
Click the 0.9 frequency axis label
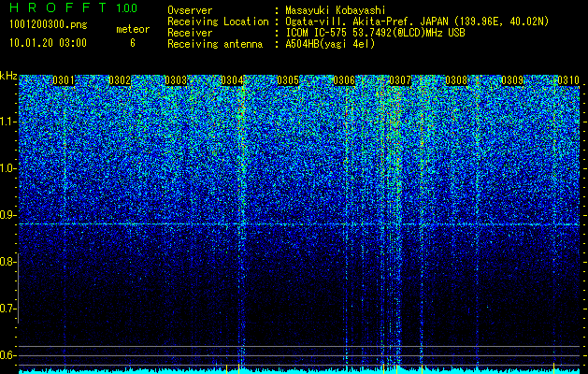[x=7, y=215]
